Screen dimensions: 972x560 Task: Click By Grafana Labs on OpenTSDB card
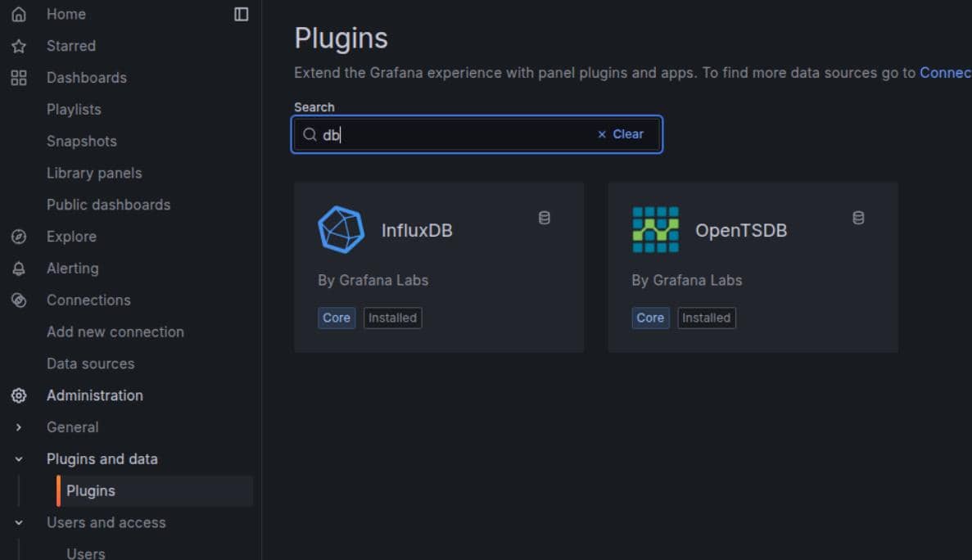(687, 281)
